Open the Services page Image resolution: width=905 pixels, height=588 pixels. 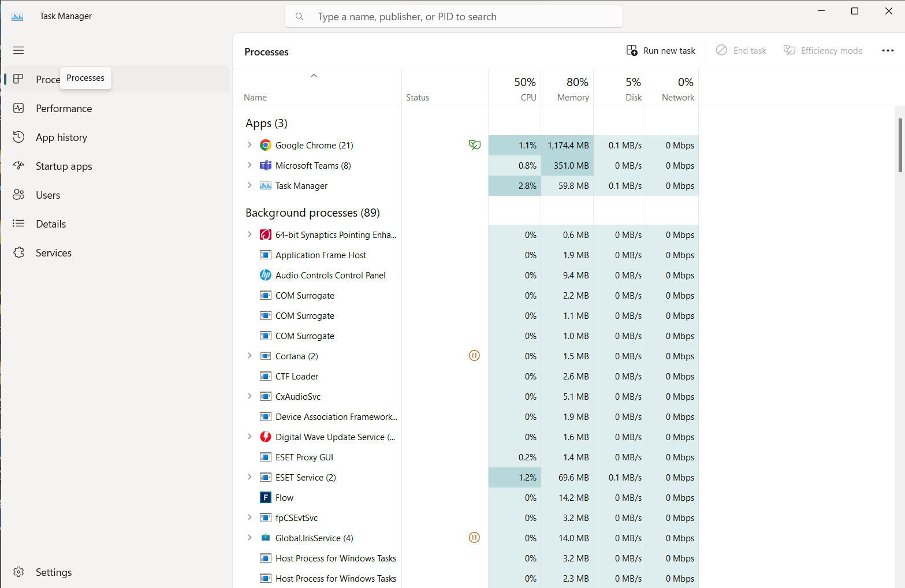click(x=117, y=252)
